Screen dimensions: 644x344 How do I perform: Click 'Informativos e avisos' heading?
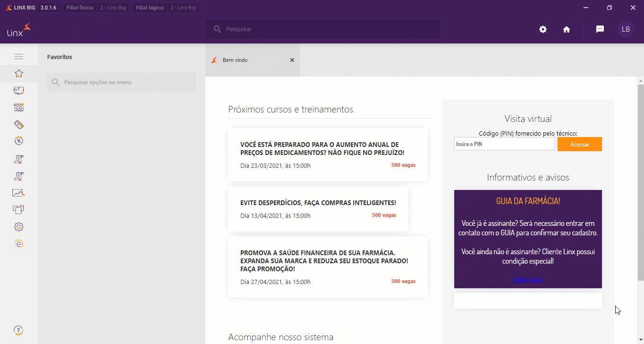[x=528, y=177]
